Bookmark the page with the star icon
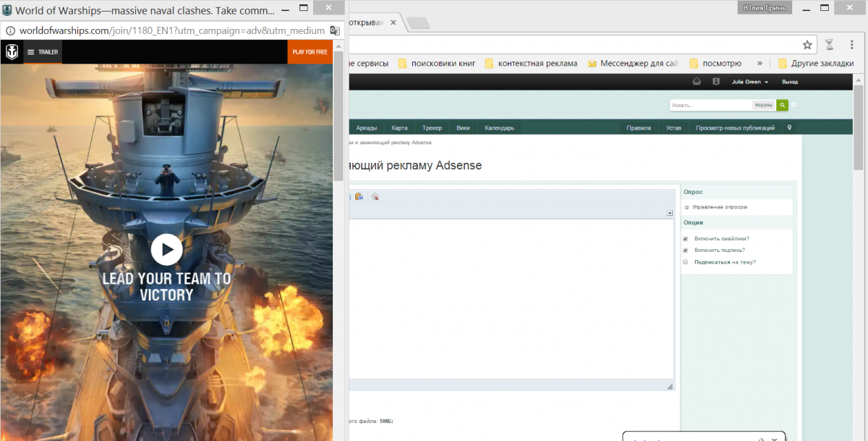This screenshot has width=868, height=441. point(807,45)
